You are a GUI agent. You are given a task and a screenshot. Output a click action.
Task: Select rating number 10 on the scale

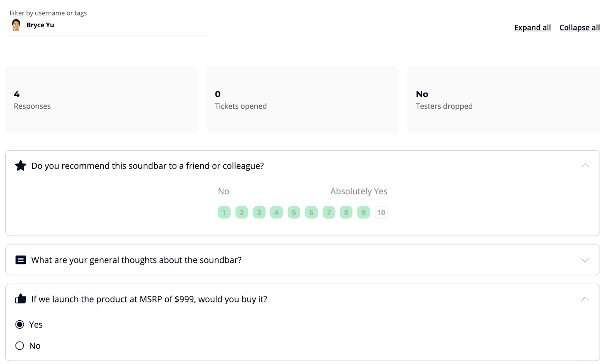(x=381, y=213)
